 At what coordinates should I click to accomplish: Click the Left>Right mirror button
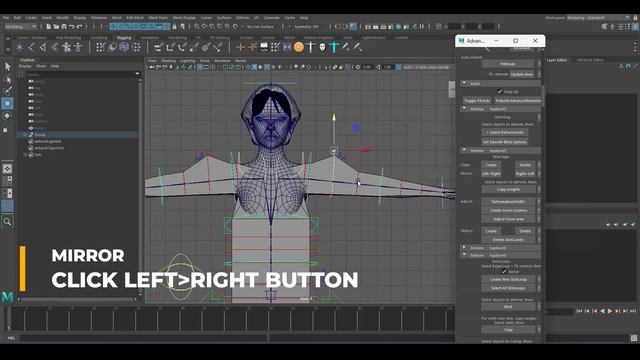[491, 173]
